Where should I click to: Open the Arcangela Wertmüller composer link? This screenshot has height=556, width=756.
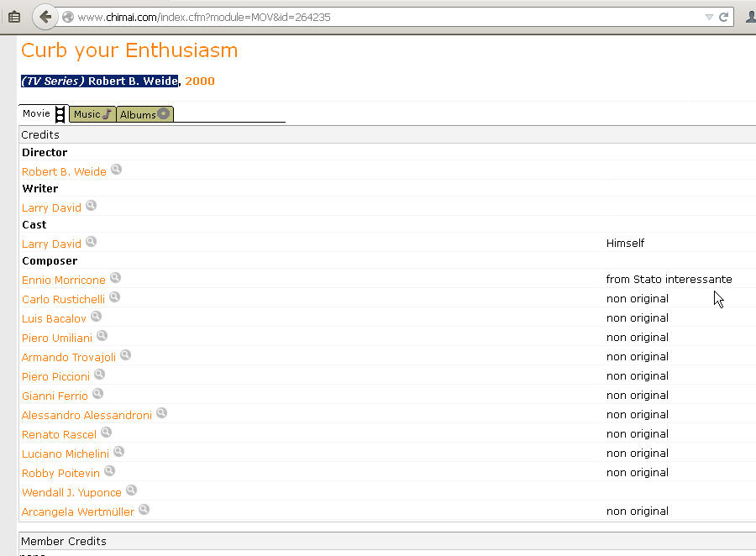(x=78, y=511)
